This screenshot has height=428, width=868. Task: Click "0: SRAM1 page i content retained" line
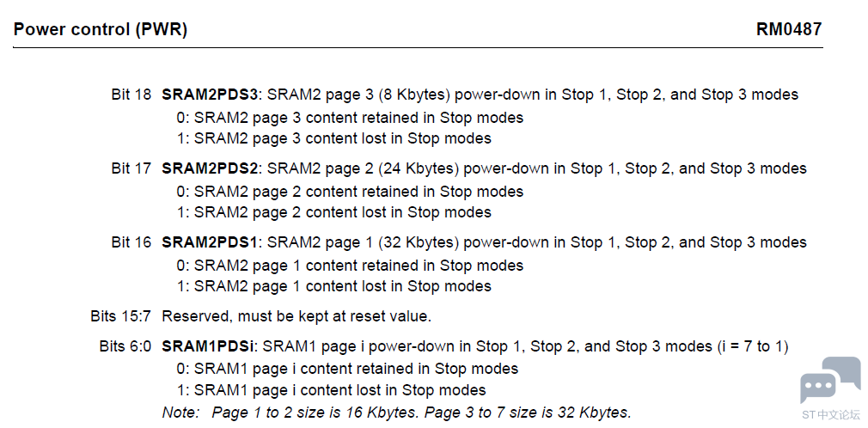pyautogui.click(x=347, y=369)
